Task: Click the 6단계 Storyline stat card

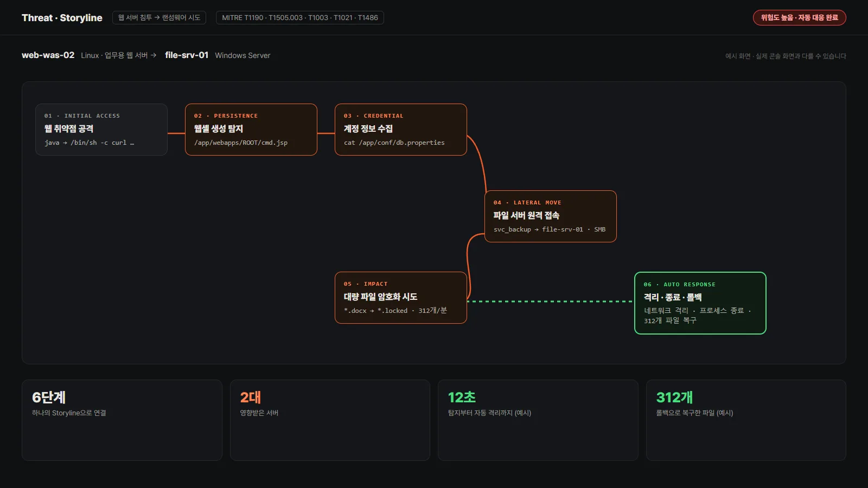Action: pyautogui.click(x=122, y=420)
